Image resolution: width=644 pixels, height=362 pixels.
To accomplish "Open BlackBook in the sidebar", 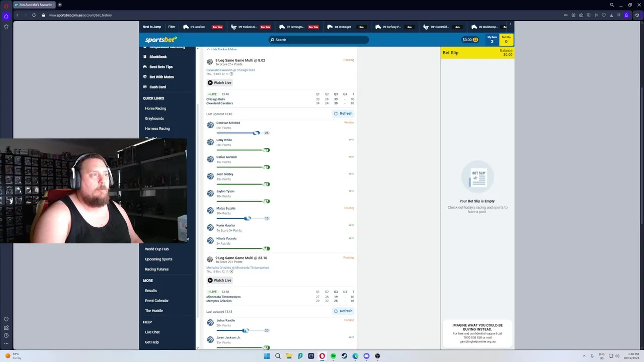I will click(x=157, y=57).
